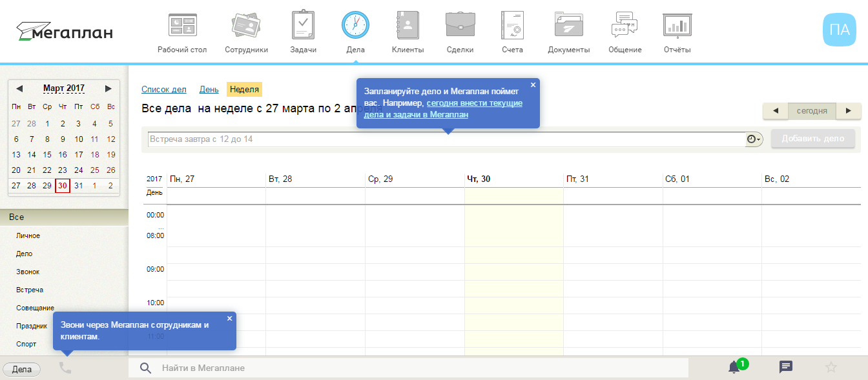The width and height of the screenshot is (868, 380).
Task: Click the Сб, 01 column header
Action: tap(677, 179)
